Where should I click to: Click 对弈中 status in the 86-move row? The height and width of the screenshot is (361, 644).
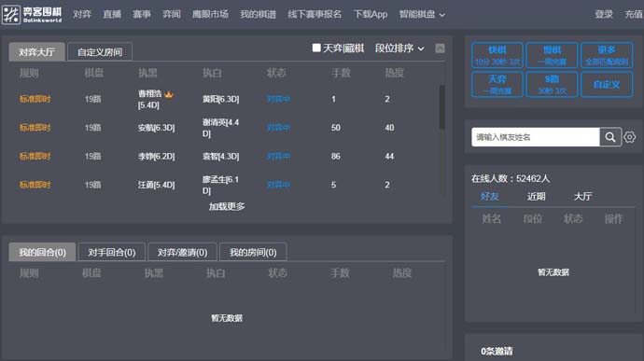[x=278, y=157]
